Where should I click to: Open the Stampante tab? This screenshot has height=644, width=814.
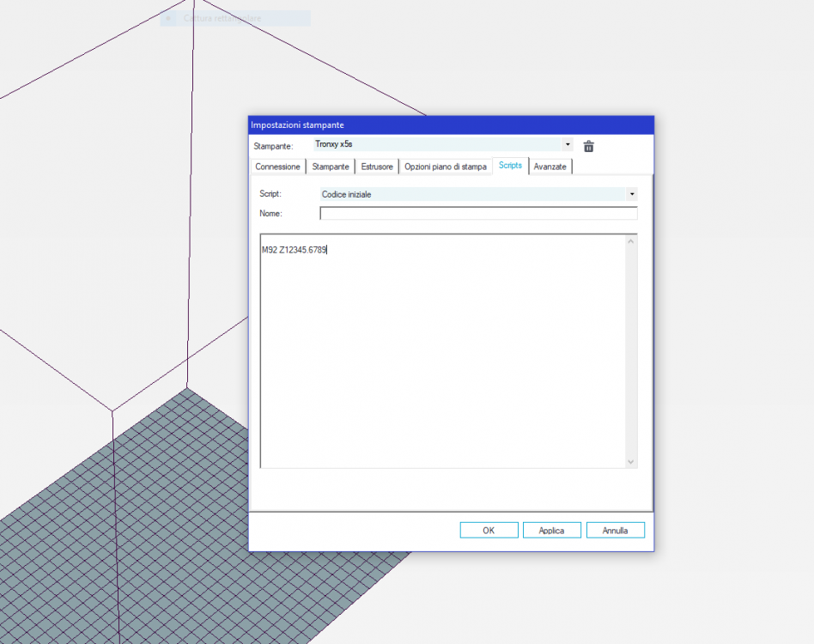point(331,167)
